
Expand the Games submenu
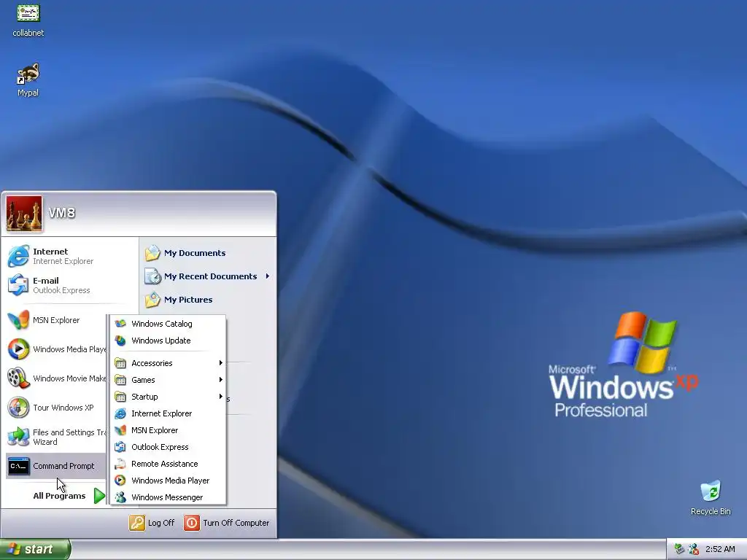click(x=169, y=379)
